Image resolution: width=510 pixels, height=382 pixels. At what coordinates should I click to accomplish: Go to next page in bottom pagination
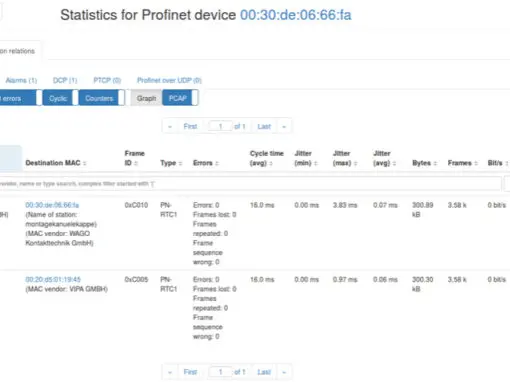coord(284,372)
